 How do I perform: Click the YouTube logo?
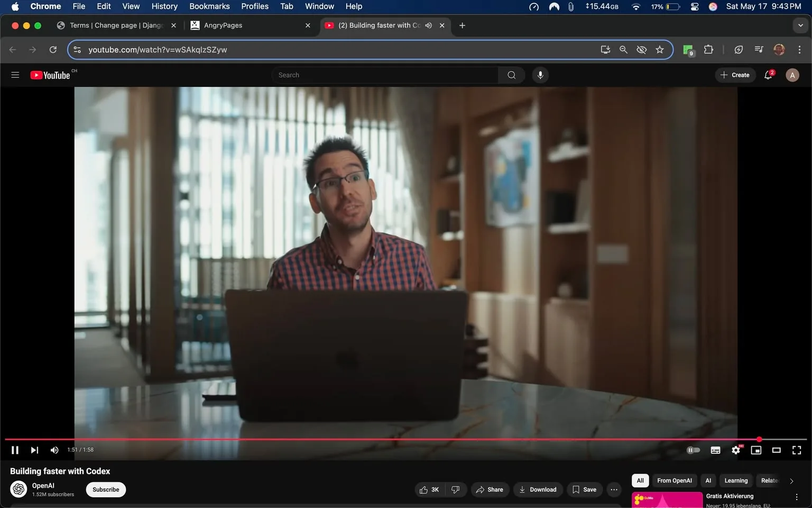coord(50,75)
